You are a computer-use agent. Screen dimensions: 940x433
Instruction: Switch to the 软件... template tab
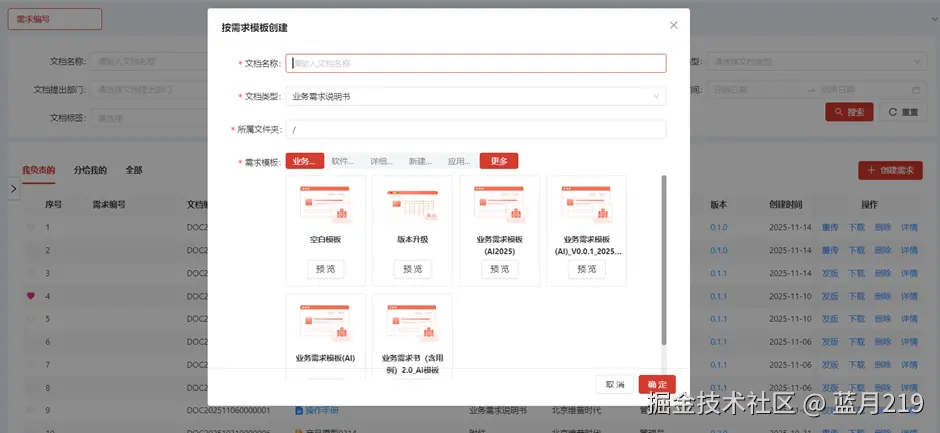[x=342, y=161]
